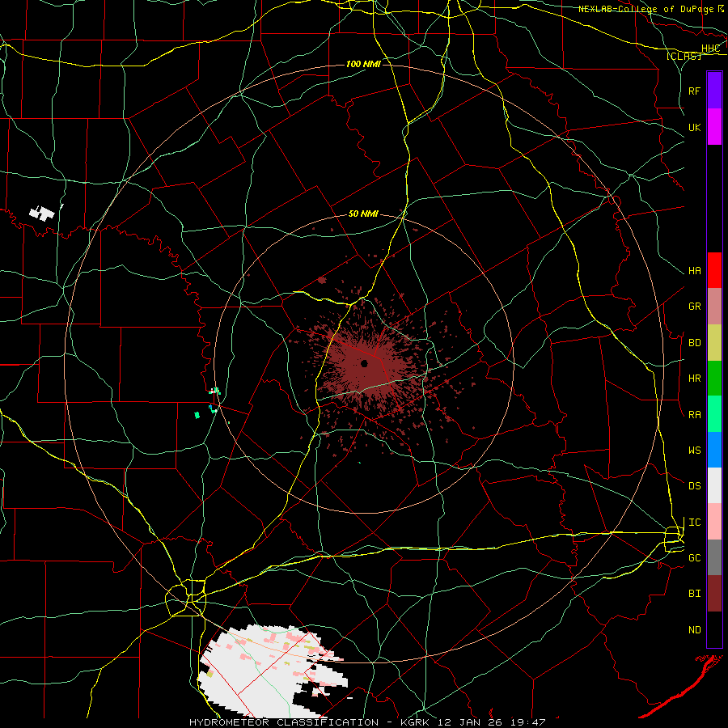The width and height of the screenshot is (728, 728).
Task: Click the small white echo patch at far left
Action: (x=42, y=213)
